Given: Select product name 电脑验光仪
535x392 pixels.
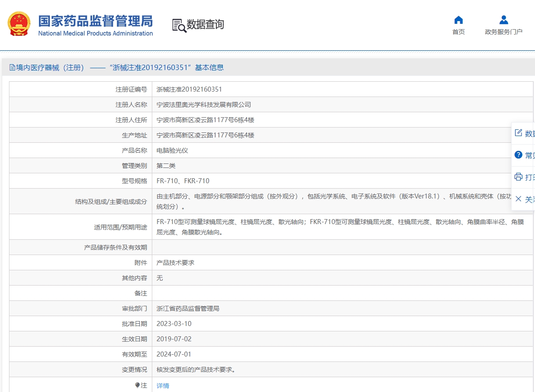Looking at the screenshot, I should click(x=172, y=150).
